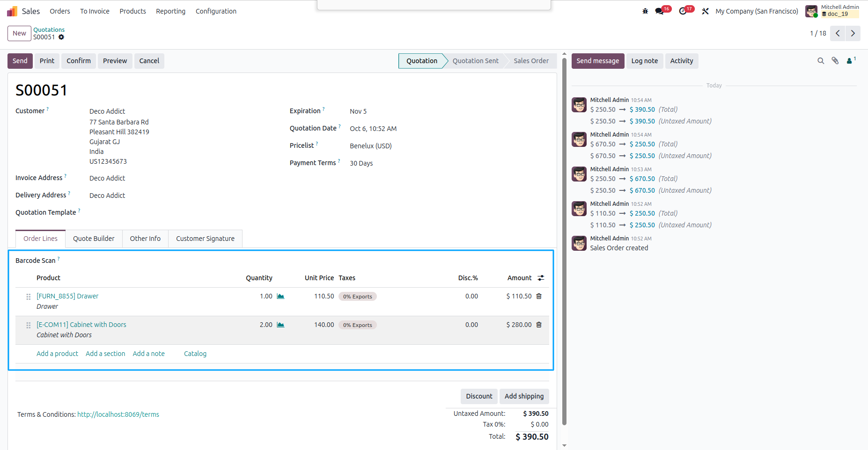Delete the Drawer order line

pos(539,296)
